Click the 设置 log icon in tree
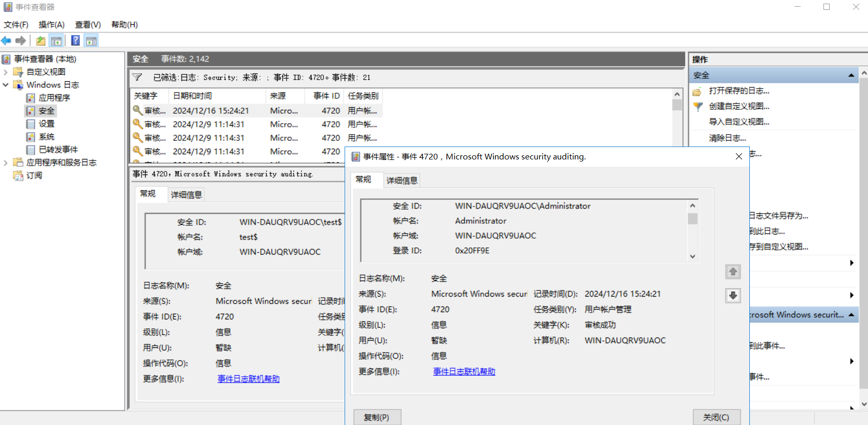Viewport: 868px width, 425px height. (31, 124)
